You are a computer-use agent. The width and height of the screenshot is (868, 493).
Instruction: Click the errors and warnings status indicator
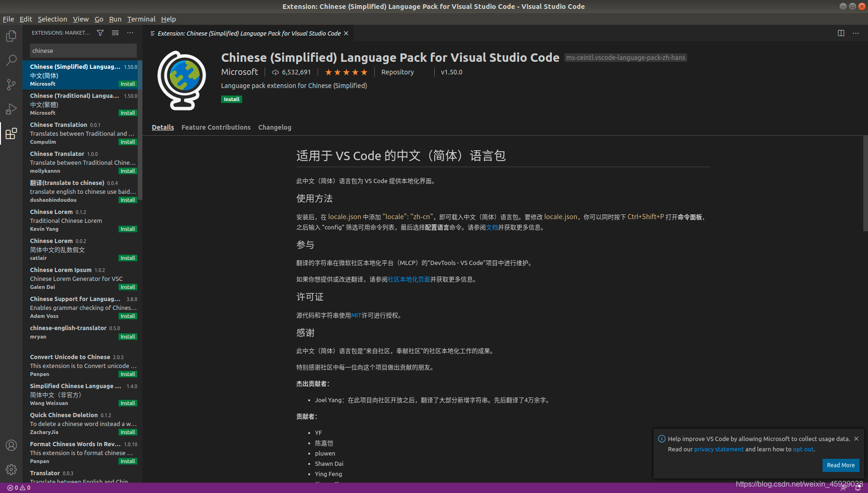pos(19,488)
